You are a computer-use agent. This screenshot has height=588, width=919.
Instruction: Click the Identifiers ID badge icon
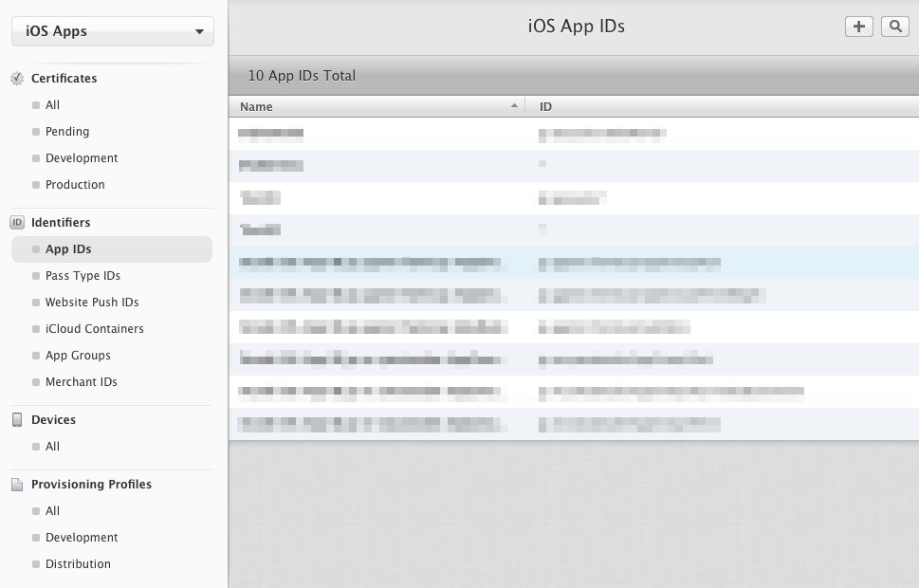17,222
